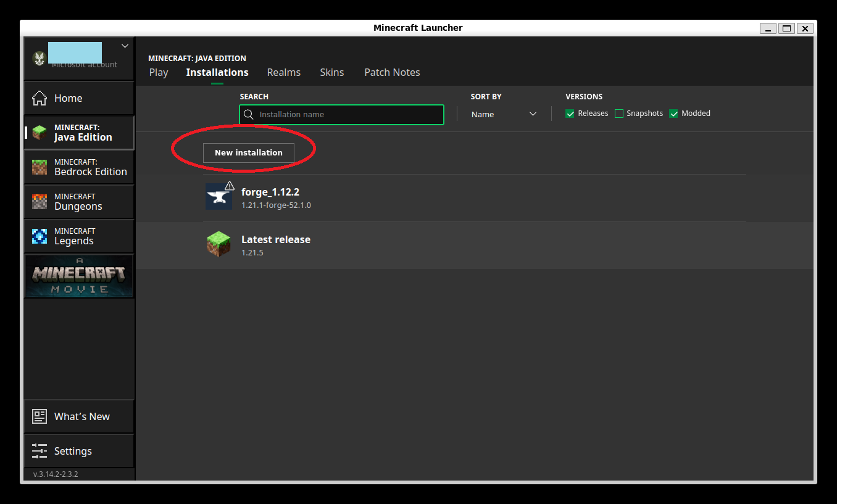Image resolution: width=853 pixels, height=504 pixels.
Task: Open What's New label
Action: [x=82, y=416]
